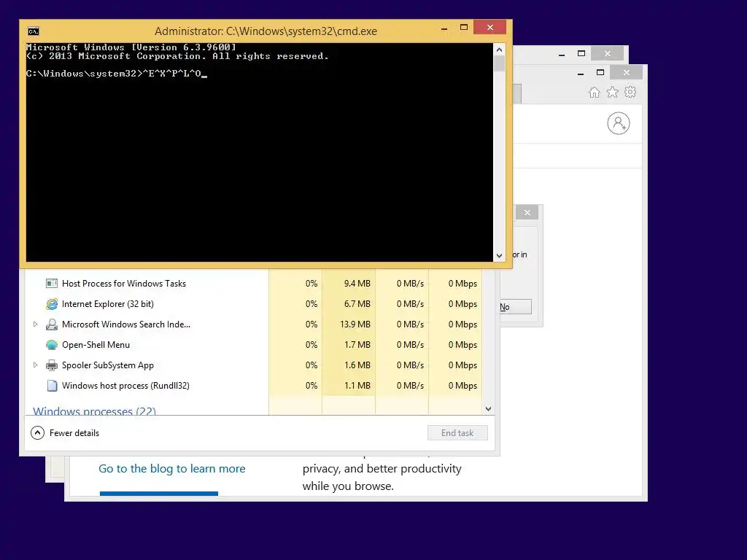Maximize the cmd.exe window
This screenshot has width=747, height=560.
[x=463, y=28]
